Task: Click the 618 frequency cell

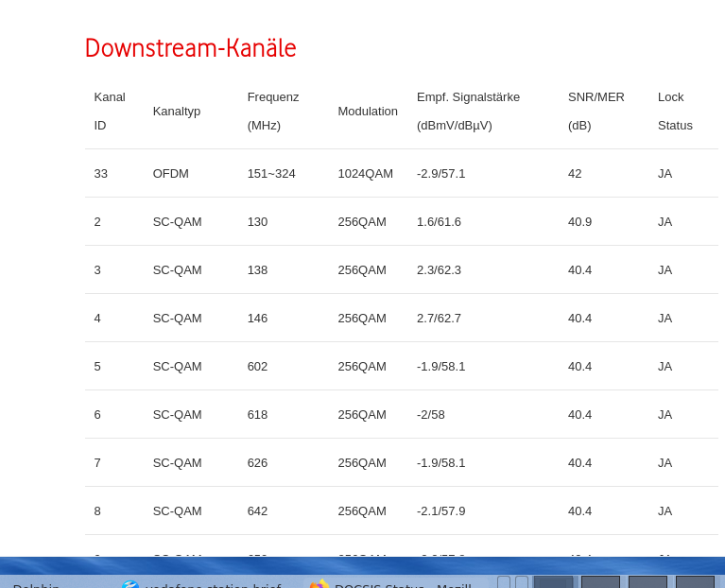Action: pos(257,415)
